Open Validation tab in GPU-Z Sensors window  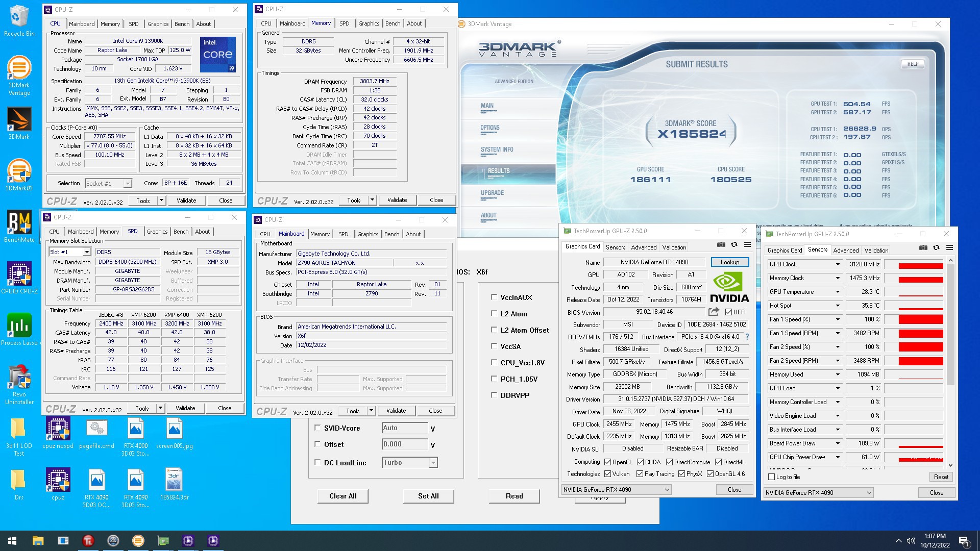click(x=876, y=251)
